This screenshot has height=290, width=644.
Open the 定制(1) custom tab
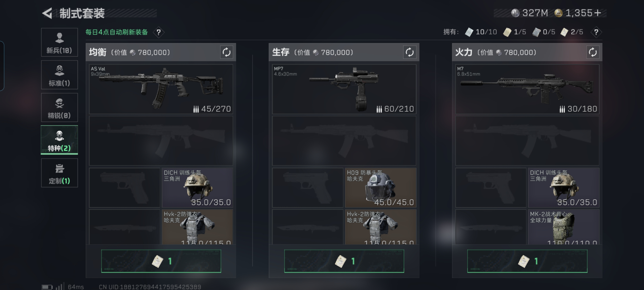(x=59, y=173)
